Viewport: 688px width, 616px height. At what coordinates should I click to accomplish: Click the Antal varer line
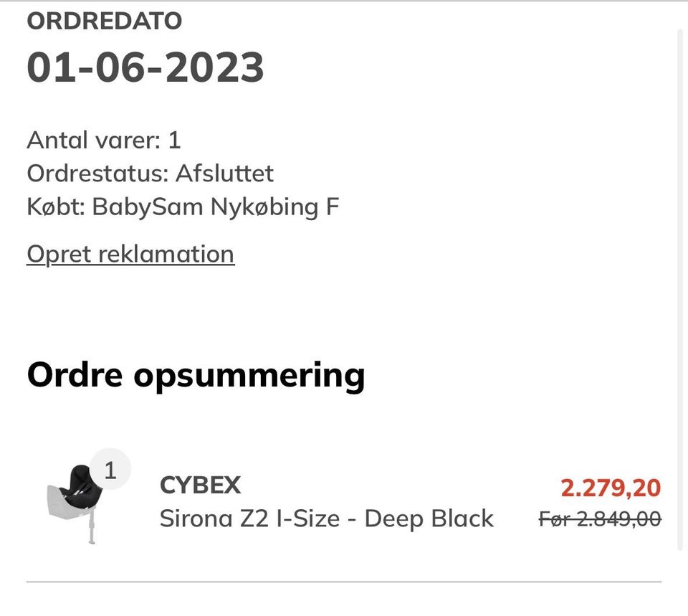[104, 139]
